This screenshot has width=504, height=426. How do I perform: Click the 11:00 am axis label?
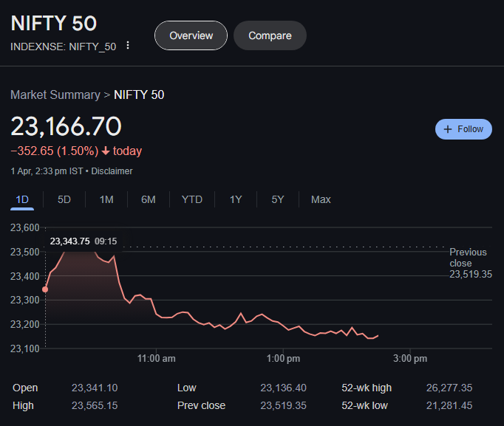click(156, 359)
